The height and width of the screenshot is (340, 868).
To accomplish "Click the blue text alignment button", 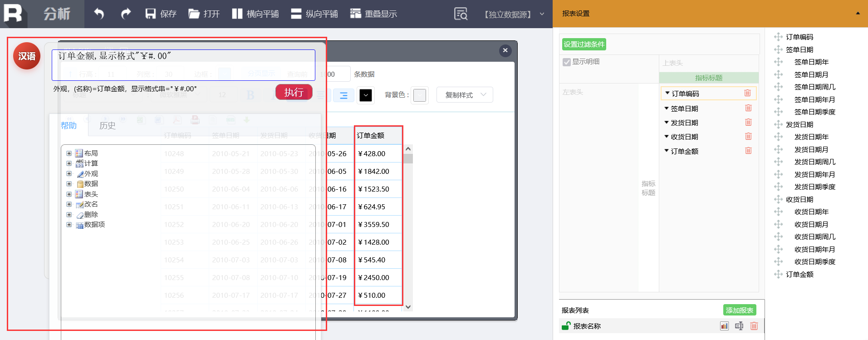I will (343, 95).
